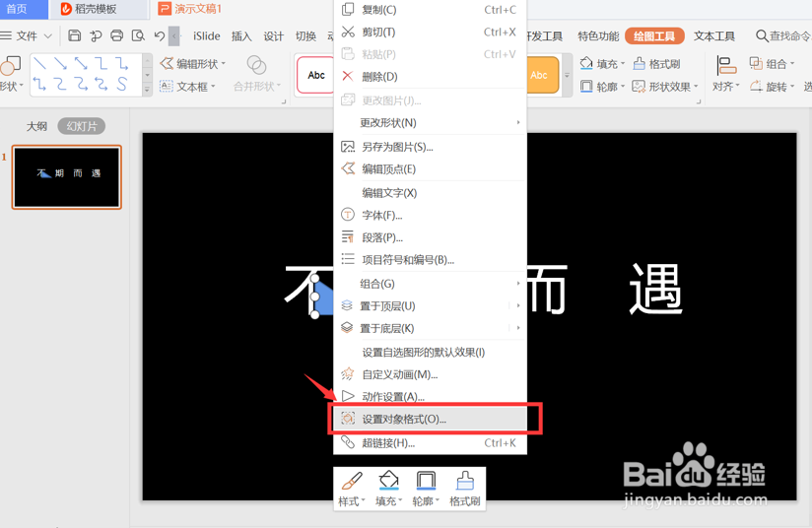Open Shape Effects (形状效果)

coord(665,87)
